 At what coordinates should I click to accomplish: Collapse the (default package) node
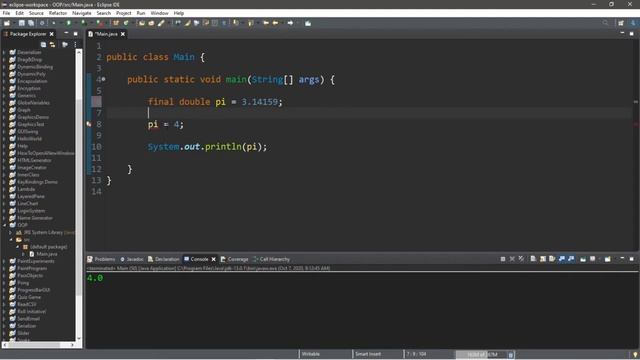click(18, 247)
